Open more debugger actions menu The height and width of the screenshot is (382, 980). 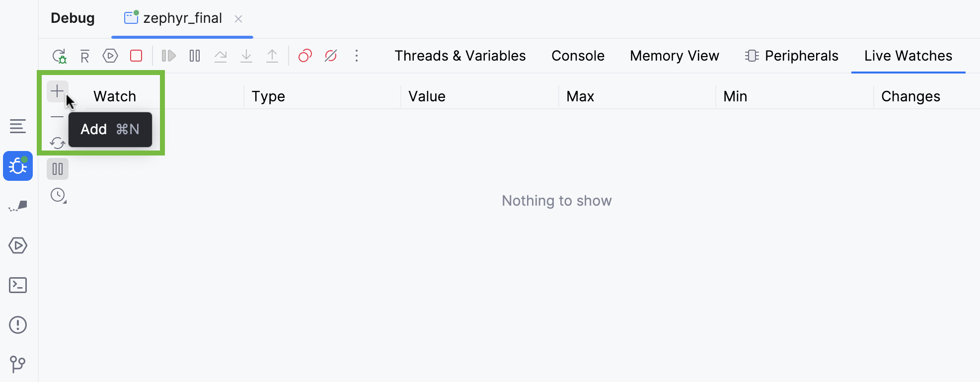pyautogui.click(x=357, y=56)
